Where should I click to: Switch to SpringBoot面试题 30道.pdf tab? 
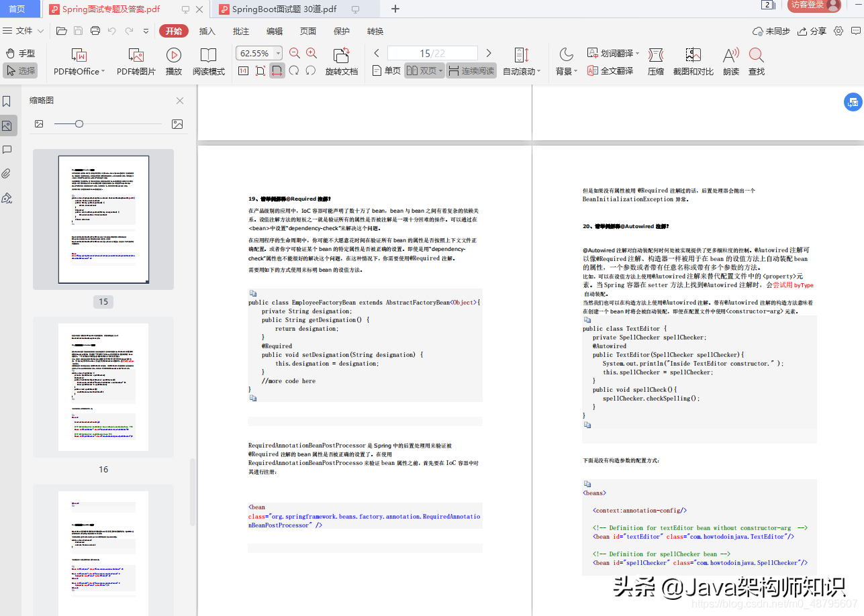coord(294,9)
